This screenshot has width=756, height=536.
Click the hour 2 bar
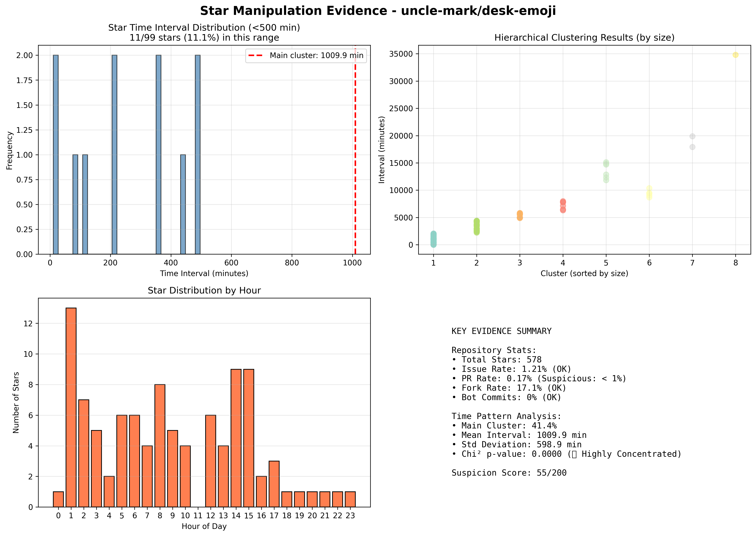click(84, 453)
